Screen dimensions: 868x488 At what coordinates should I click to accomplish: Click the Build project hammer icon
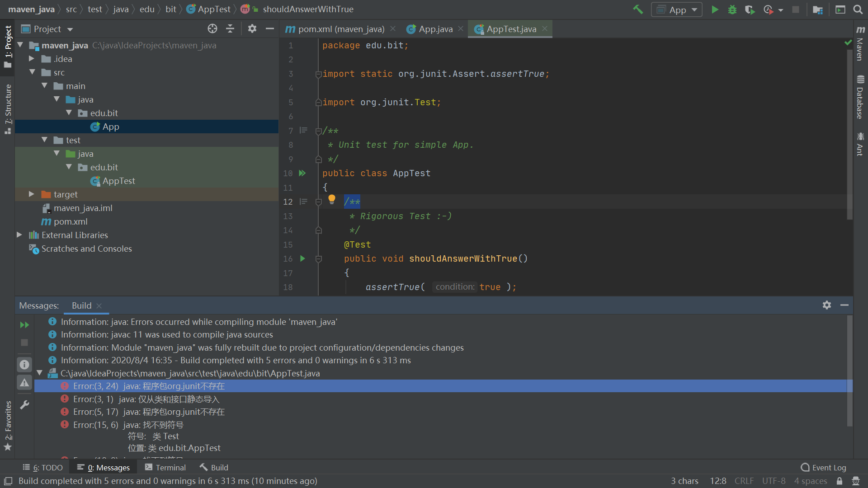pyautogui.click(x=638, y=9)
